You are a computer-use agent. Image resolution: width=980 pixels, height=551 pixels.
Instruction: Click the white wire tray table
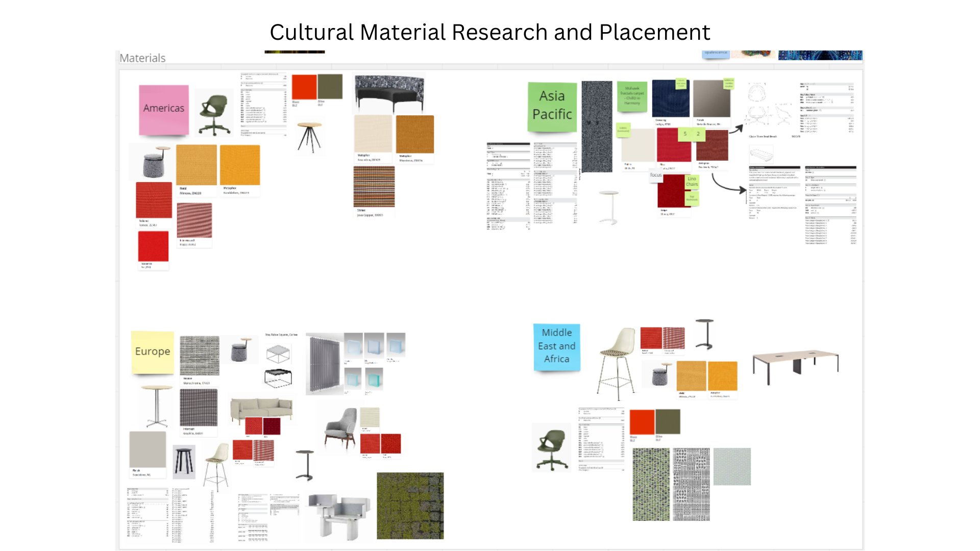[x=278, y=354]
